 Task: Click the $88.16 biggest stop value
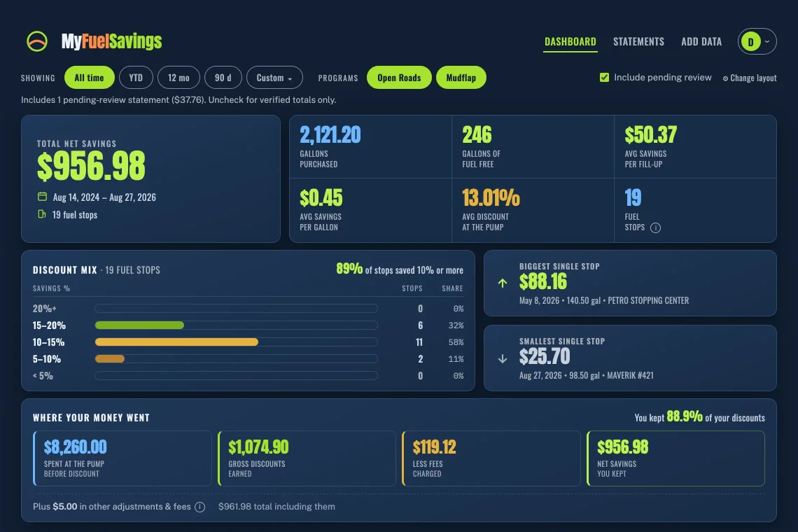(543, 281)
